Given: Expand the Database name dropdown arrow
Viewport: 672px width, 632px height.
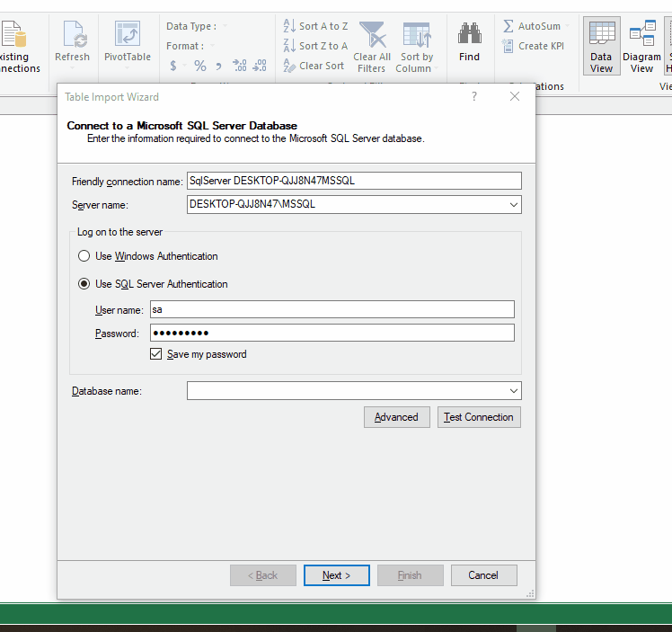Looking at the screenshot, I should coord(513,390).
